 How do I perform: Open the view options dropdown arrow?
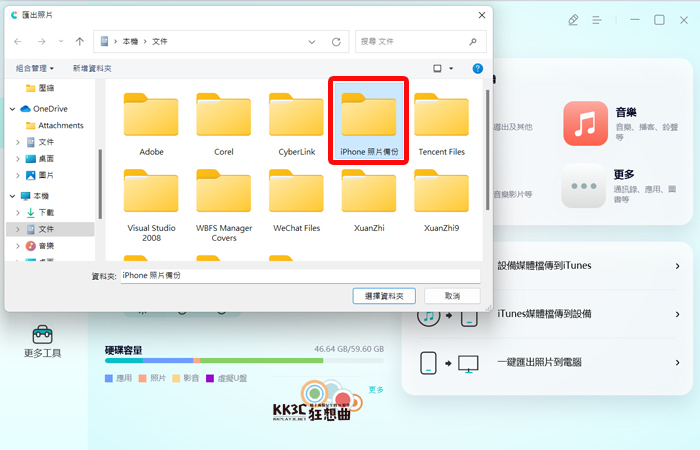[x=451, y=68]
